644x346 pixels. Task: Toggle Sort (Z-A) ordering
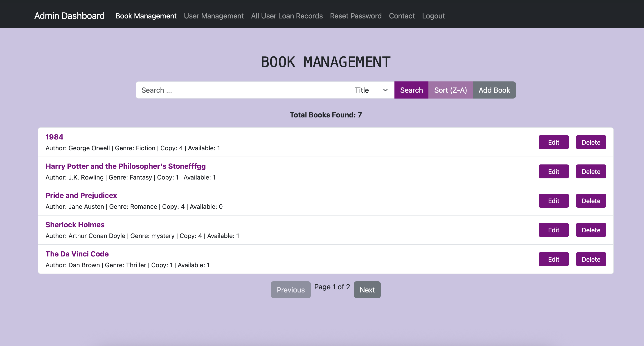click(x=450, y=90)
